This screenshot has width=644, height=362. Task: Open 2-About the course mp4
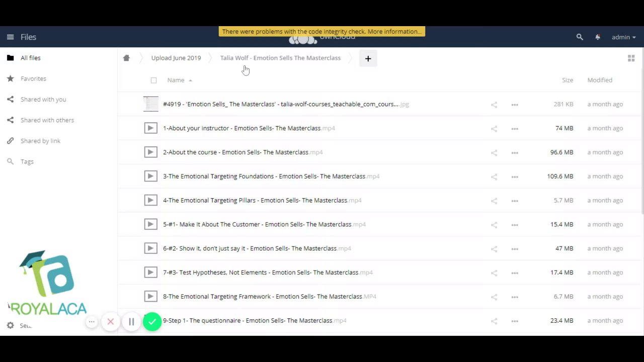click(x=243, y=152)
